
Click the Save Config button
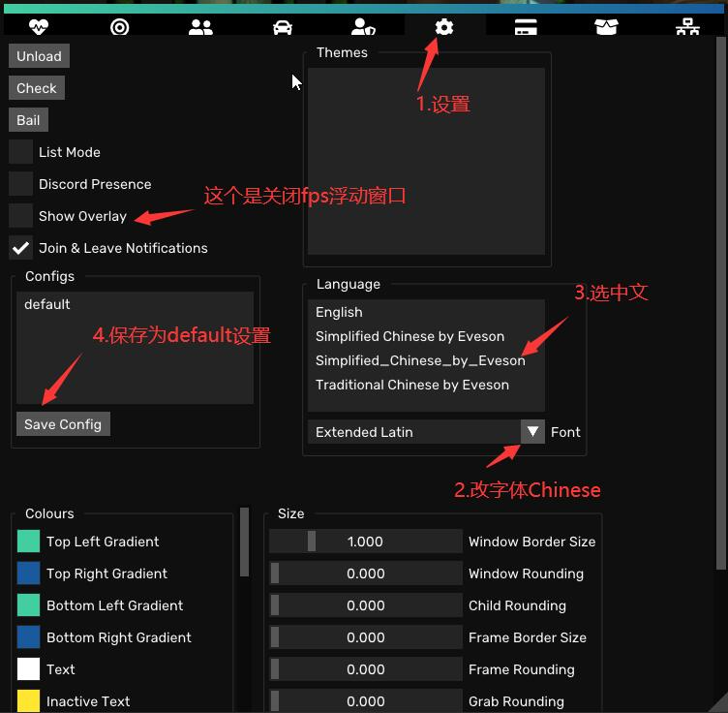coord(63,424)
